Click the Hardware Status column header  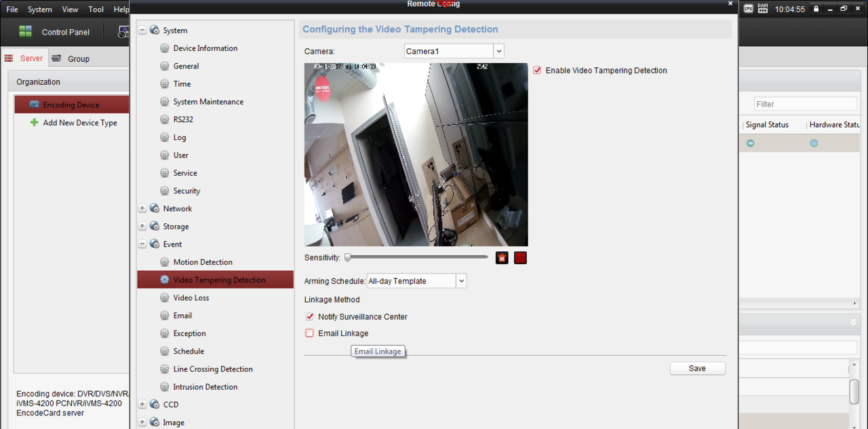point(833,125)
